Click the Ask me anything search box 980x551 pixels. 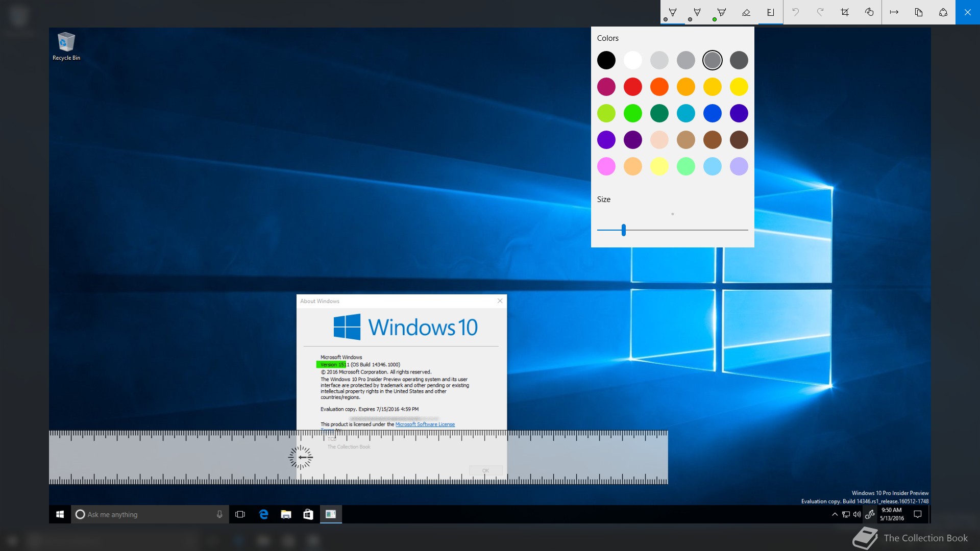[150, 514]
